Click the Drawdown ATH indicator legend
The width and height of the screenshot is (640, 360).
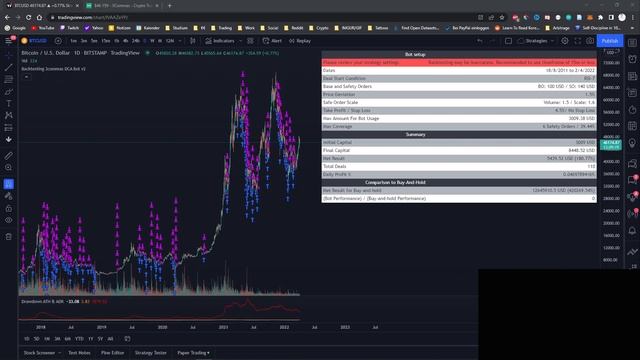42,302
